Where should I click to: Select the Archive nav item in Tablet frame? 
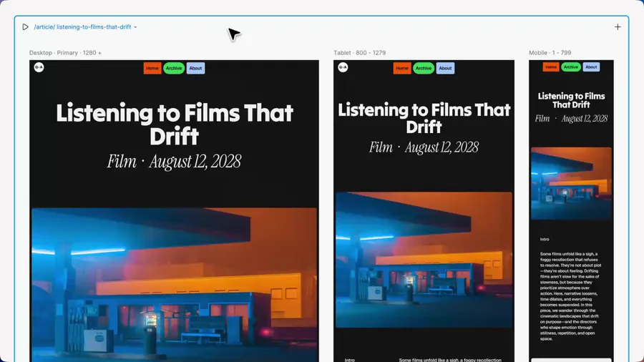[x=424, y=69]
